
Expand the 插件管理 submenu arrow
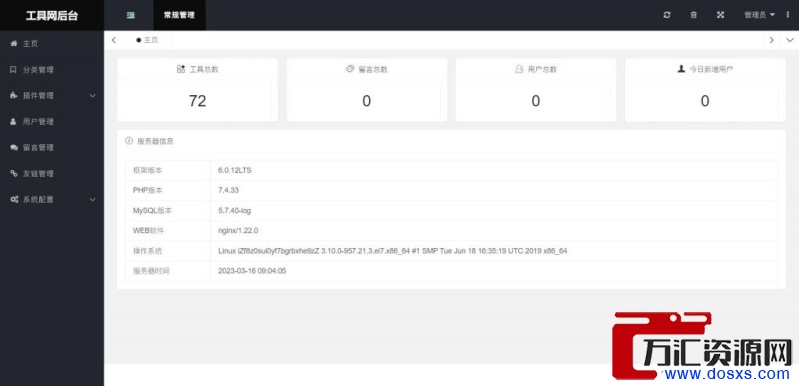[x=93, y=96]
